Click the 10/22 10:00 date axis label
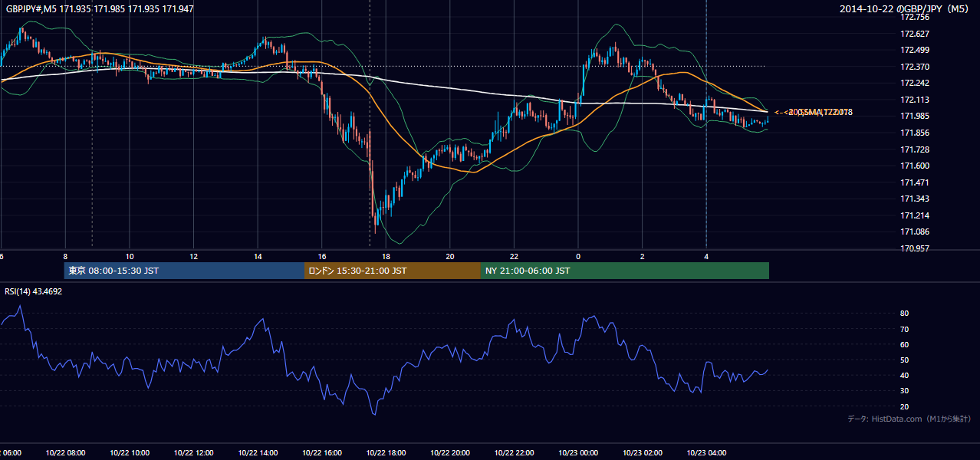Image resolution: width=980 pixels, height=460 pixels. [130, 453]
